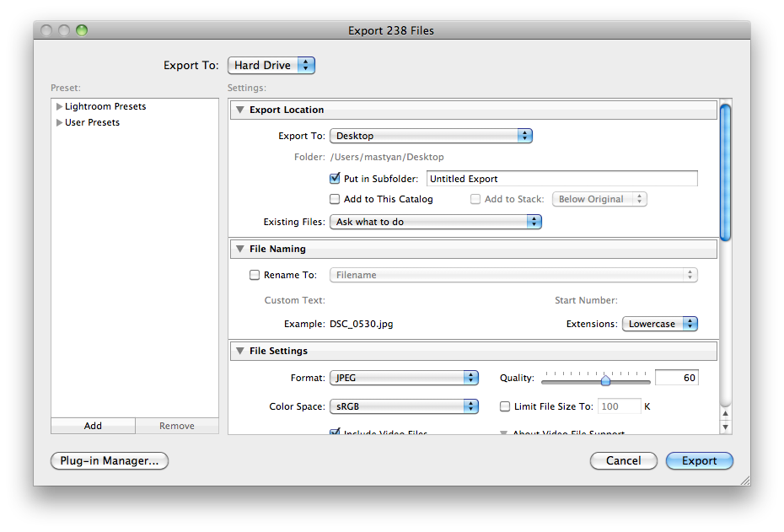Viewport: 784px width, 532px height.
Task: Click the Export button
Action: click(700, 461)
